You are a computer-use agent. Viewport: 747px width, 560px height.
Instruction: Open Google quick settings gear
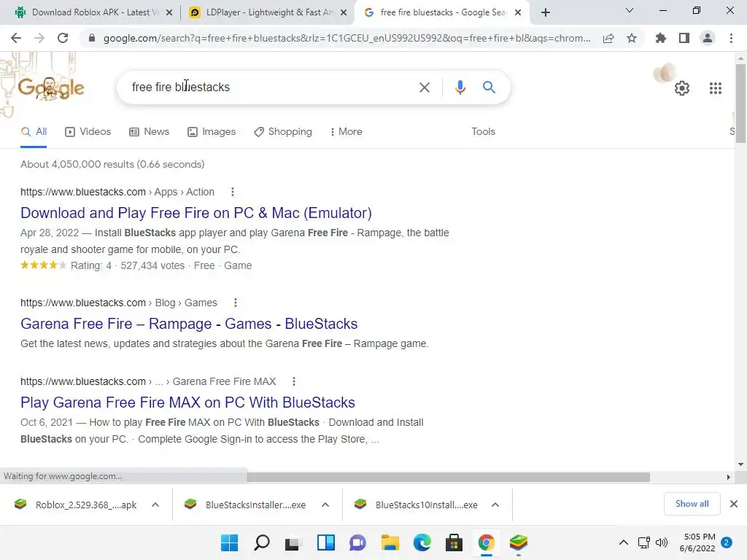[x=682, y=88]
